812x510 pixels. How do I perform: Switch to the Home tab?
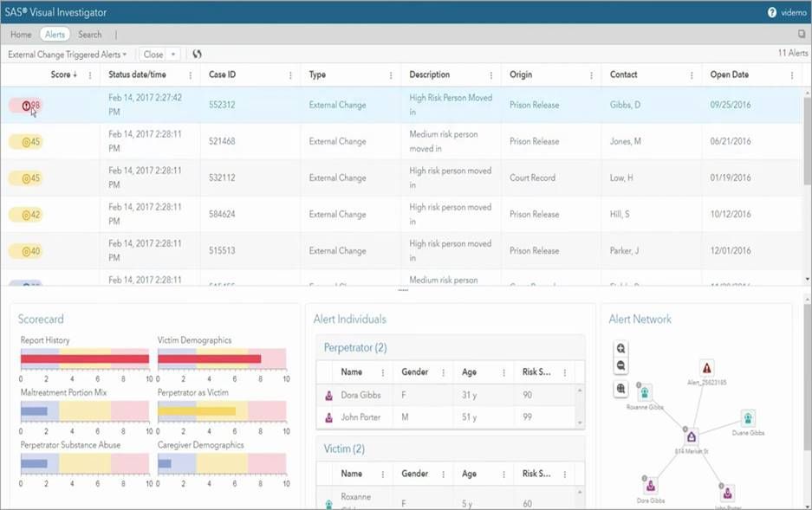(x=22, y=35)
